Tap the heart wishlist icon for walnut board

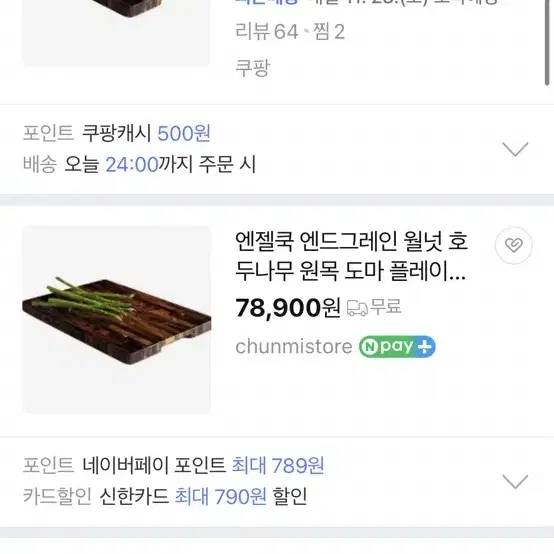pos(514,245)
